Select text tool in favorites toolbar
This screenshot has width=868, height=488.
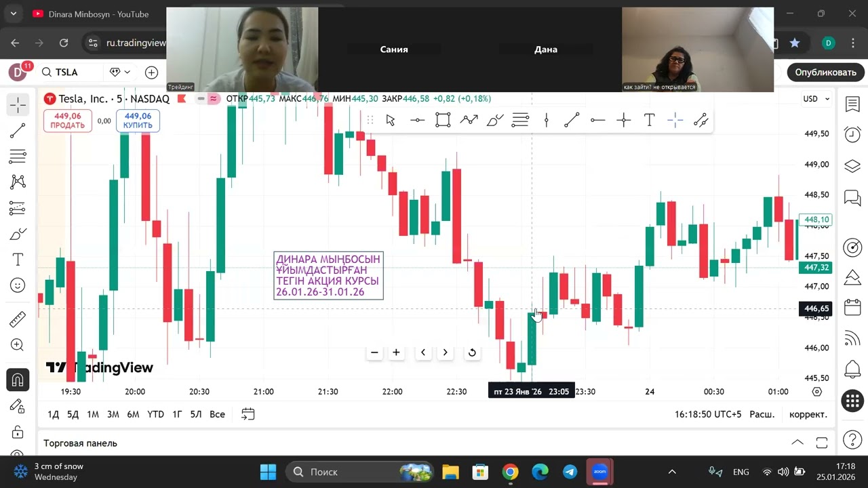(649, 120)
